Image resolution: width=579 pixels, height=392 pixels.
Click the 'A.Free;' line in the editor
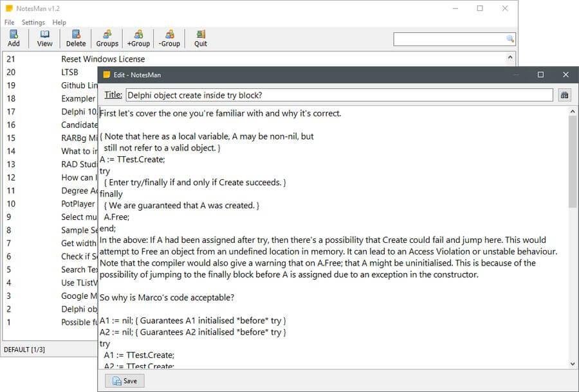(x=116, y=217)
